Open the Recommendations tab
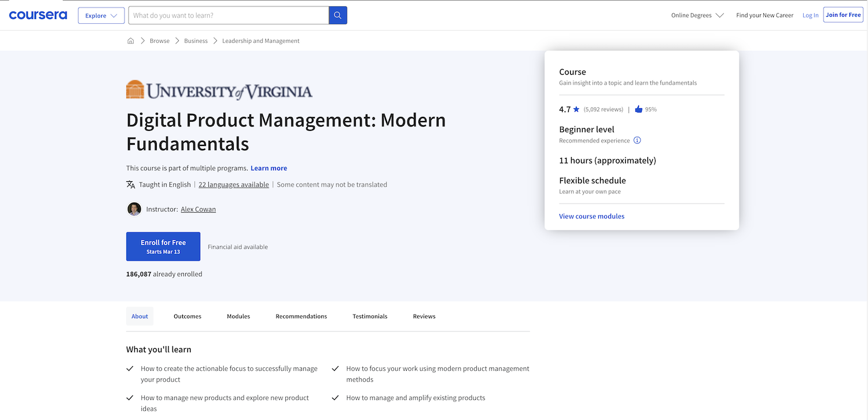Viewport: 868px width, 420px height. tap(301, 316)
